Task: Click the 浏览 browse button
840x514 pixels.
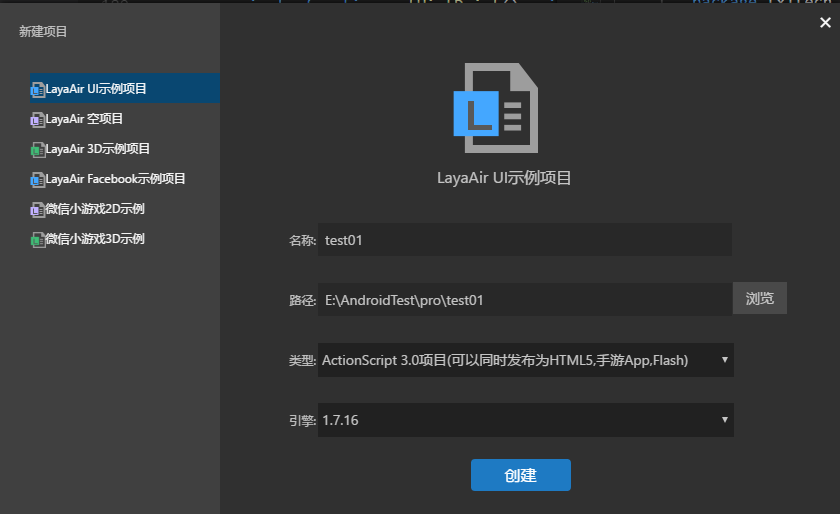Action: pyautogui.click(x=760, y=298)
